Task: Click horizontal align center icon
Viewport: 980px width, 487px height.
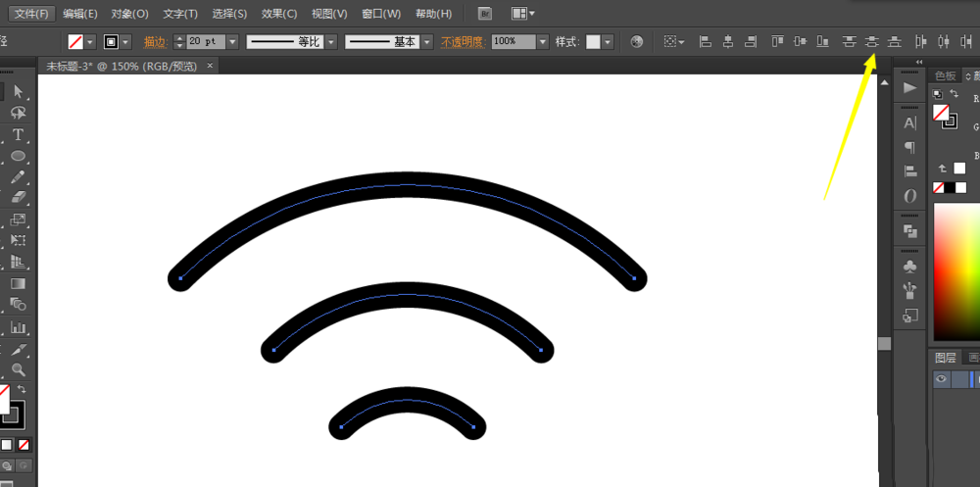Action: coord(728,42)
